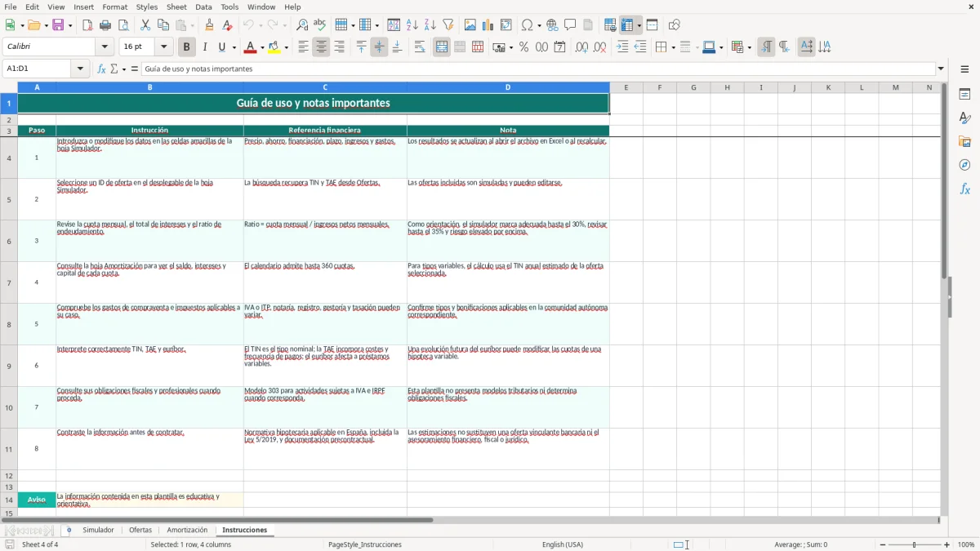Format as percent

(x=523, y=47)
